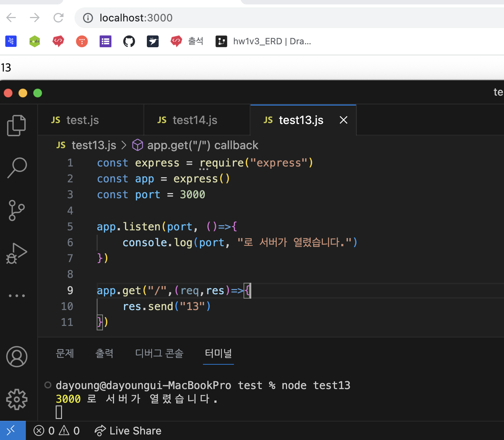Image resolution: width=504 pixels, height=440 pixels.
Task: Open the Run and Debug view
Action: (17, 253)
